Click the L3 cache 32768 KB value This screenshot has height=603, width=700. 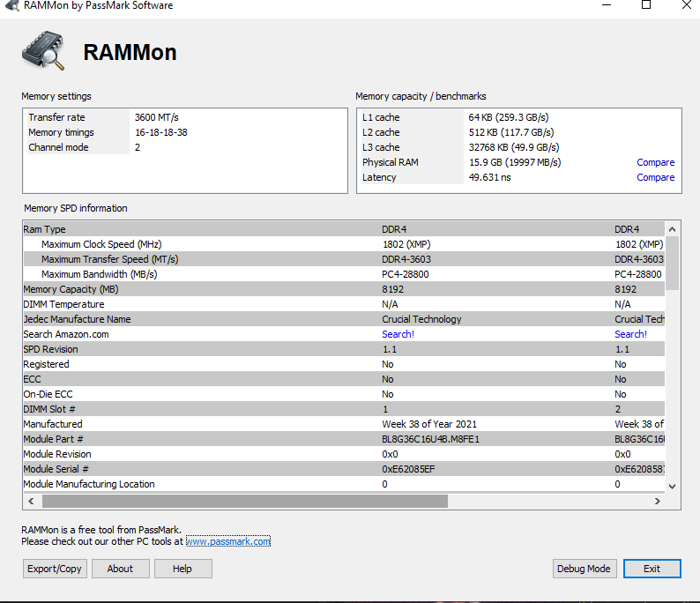(x=514, y=147)
